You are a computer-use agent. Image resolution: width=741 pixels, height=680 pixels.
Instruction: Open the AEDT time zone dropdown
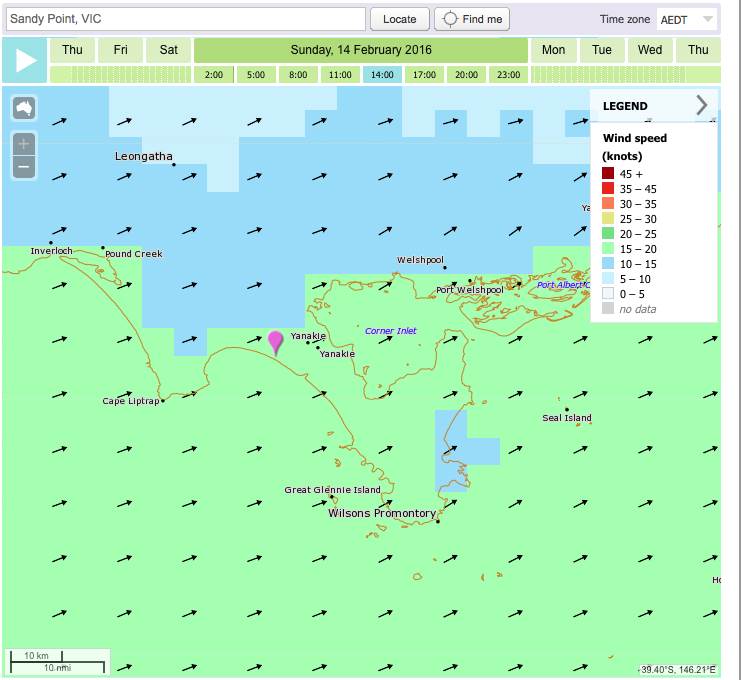click(x=686, y=19)
